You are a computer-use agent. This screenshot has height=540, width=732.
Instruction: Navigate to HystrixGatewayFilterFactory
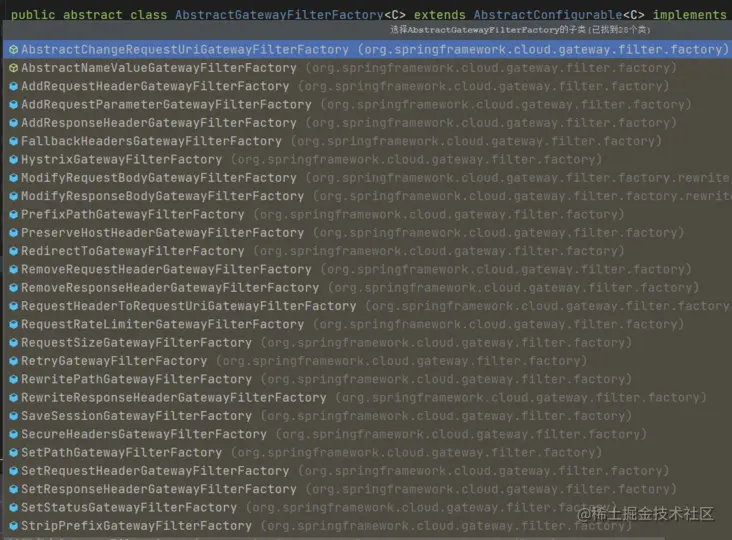(x=367, y=159)
